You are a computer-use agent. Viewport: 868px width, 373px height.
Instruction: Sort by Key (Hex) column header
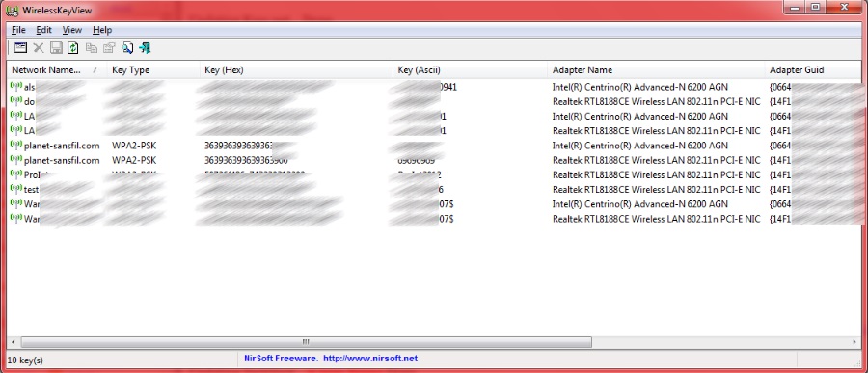296,70
